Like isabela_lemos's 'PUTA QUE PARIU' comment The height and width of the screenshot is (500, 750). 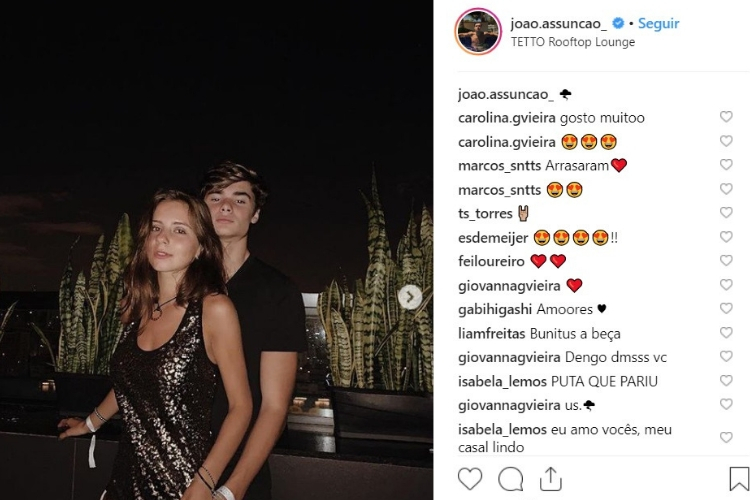point(726,381)
